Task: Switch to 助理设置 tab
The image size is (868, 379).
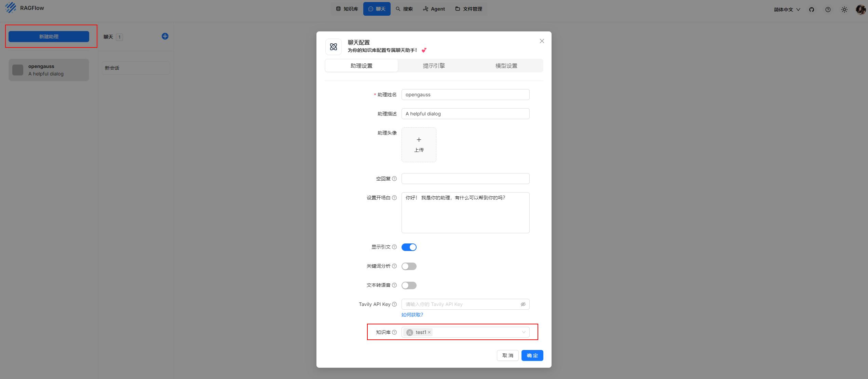Action: [x=362, y=66]
